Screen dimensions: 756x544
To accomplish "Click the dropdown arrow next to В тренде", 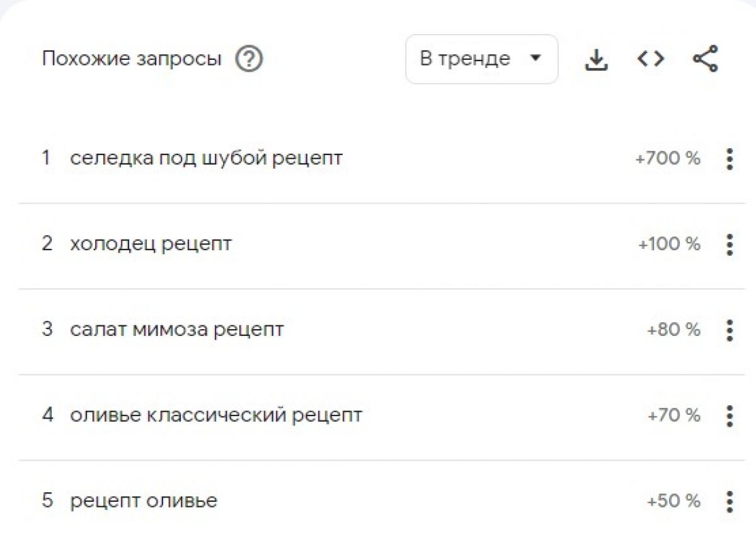I will click(535, 59).
